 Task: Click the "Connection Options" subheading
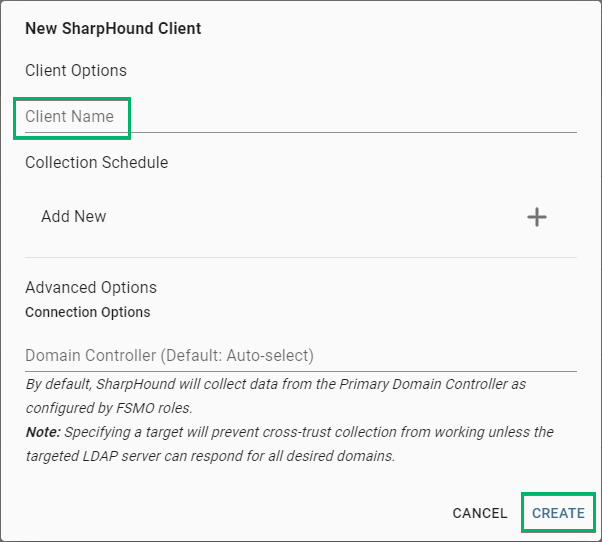pyautogui.click(x=88, y=312)
